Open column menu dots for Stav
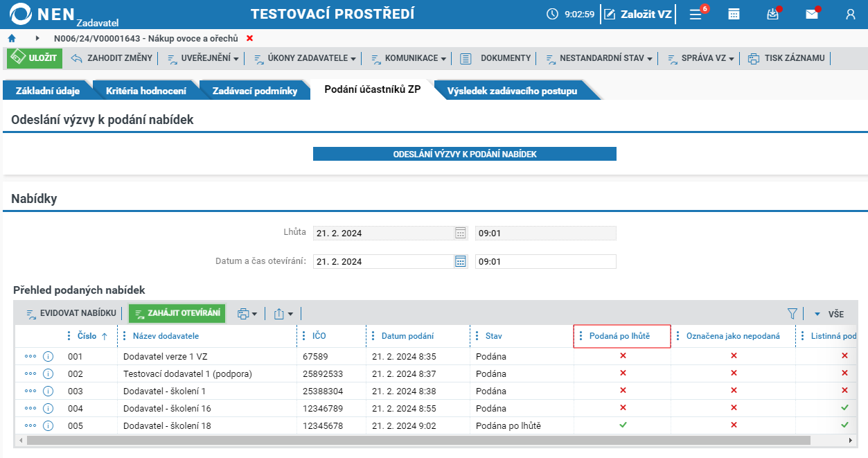 (477, 336)
